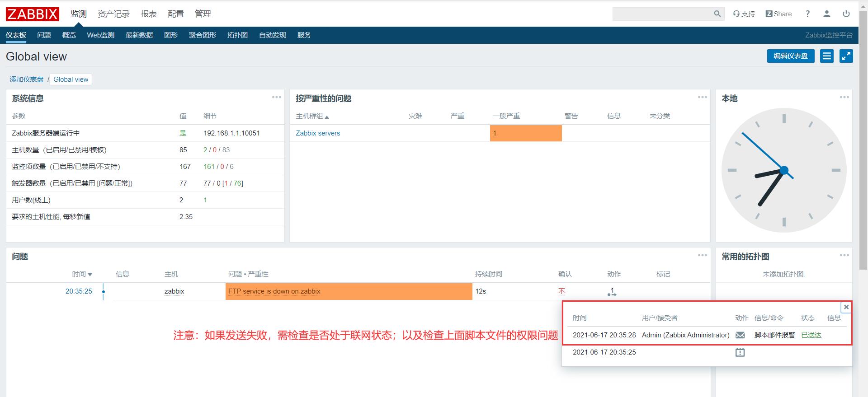Click the 已送达 status text
The height and width of the screenshot is (397, 868).
point(811,335)
